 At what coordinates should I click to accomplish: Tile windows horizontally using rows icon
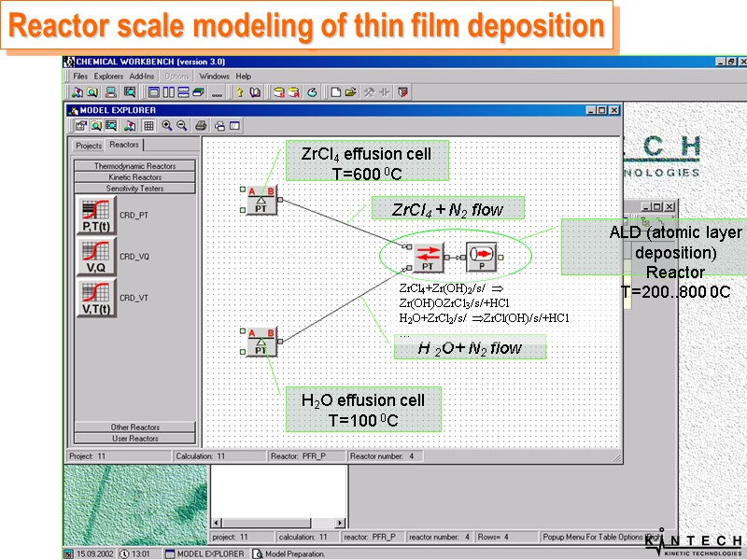(x=183, y=92)
